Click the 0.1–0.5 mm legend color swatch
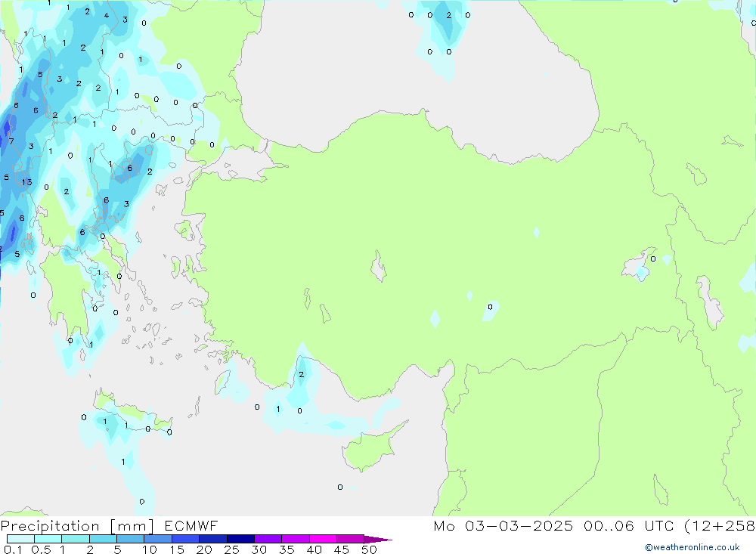This screenshot has width=756, height=554. pyautogui.click(x=20, y=539)
